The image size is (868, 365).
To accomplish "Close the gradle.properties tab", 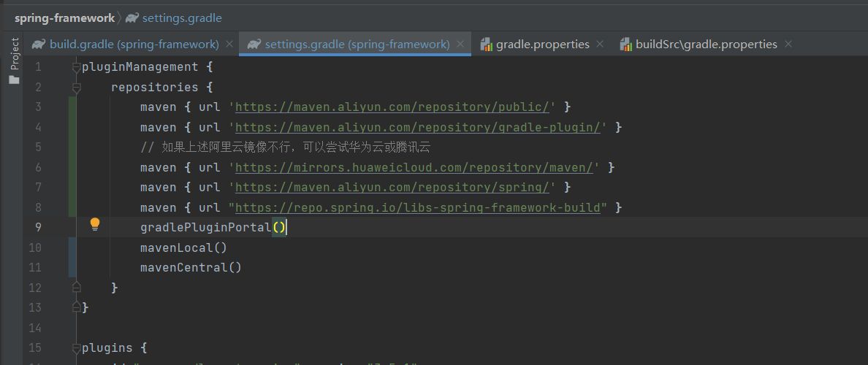I will (600, 45).
